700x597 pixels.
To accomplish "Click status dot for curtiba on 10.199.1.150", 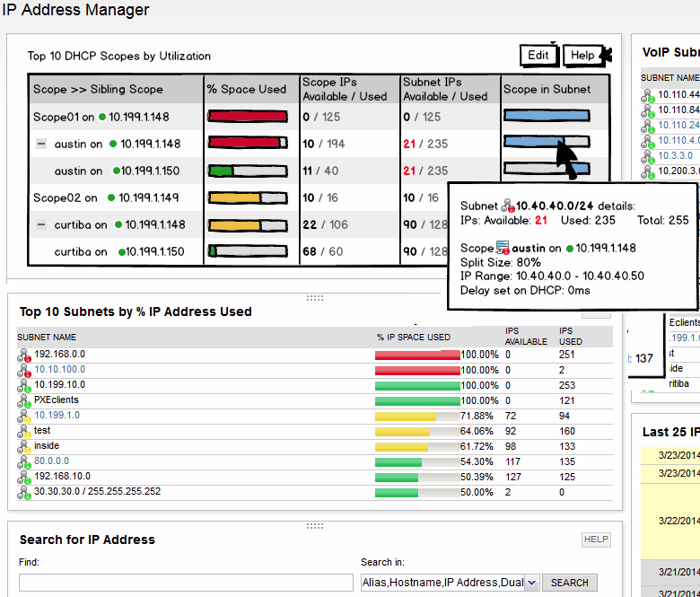I will tap(121, 252).
